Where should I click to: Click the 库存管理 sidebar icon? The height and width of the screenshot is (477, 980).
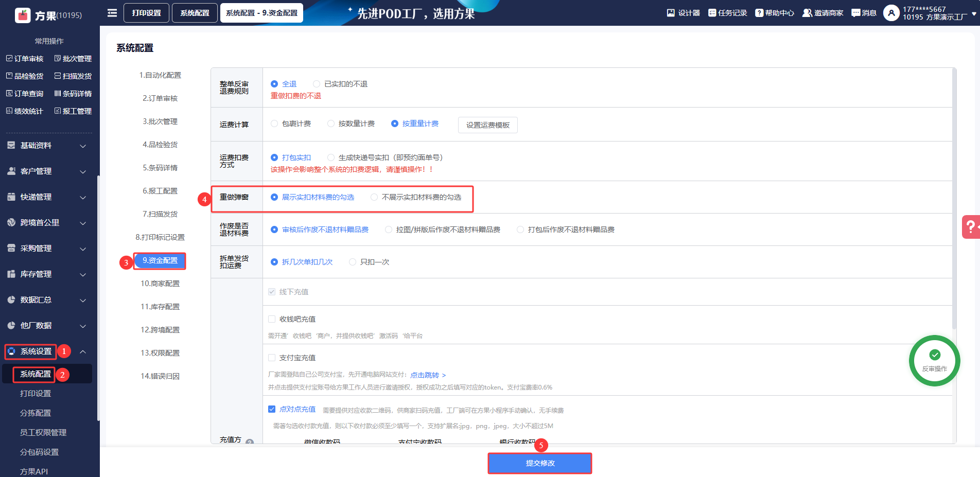coord(11,274)
